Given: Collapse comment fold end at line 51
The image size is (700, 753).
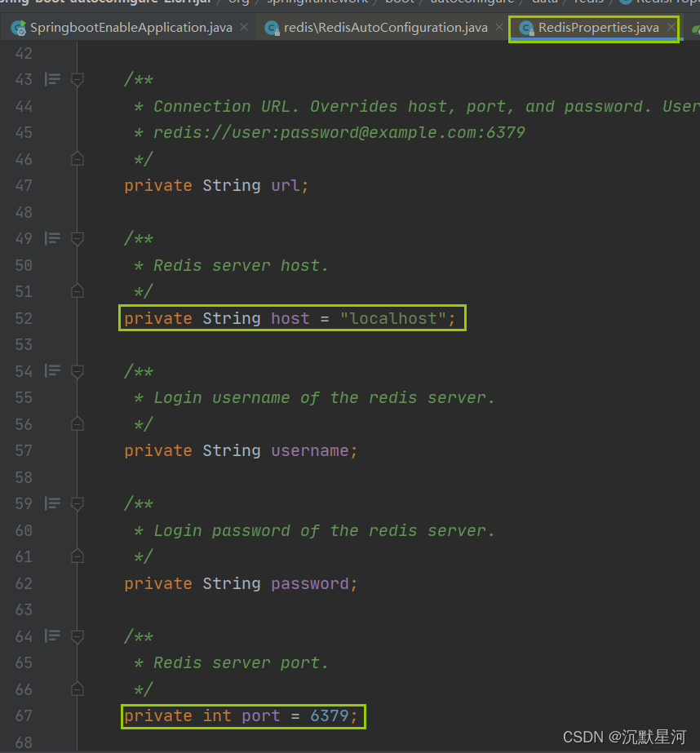Looking at the screenshot, I should (78, 291).
